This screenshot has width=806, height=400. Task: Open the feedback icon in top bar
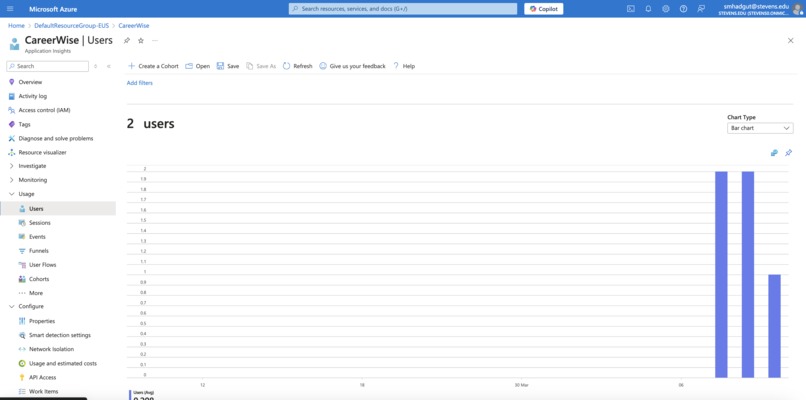click(701, 9)
